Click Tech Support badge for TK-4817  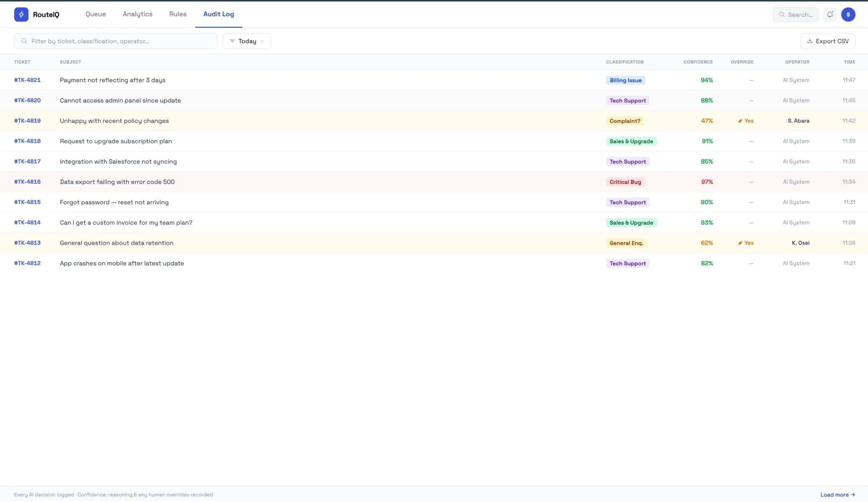628,161
